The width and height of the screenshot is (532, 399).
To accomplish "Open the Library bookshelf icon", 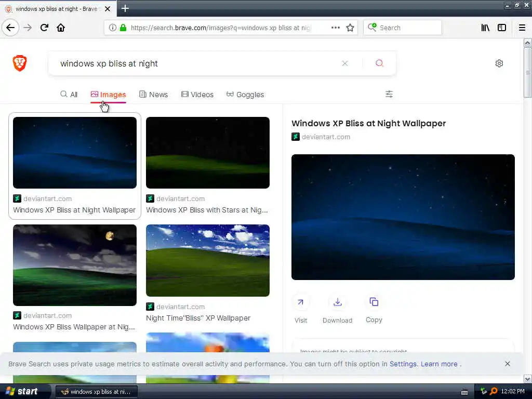I will (x=485, y=28).
